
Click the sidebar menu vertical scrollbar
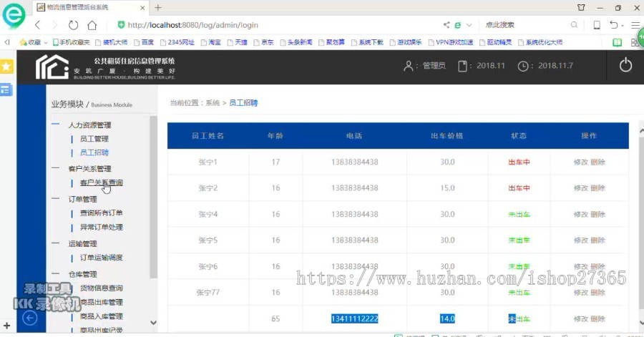tap(153, 197)
